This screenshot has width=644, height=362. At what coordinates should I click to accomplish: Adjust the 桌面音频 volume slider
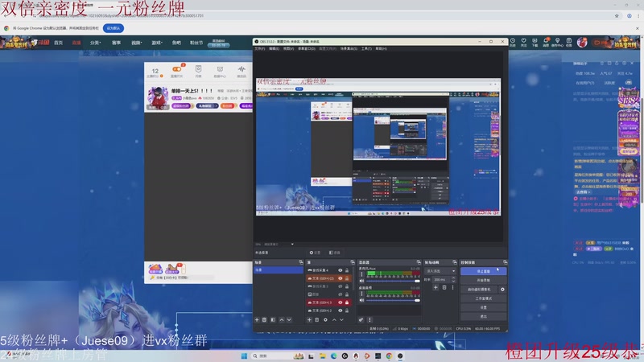click(x=393, y=300)
